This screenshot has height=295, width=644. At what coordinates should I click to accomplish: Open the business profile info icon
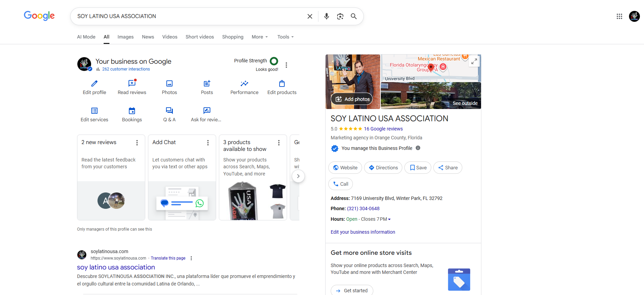(418, 148)
